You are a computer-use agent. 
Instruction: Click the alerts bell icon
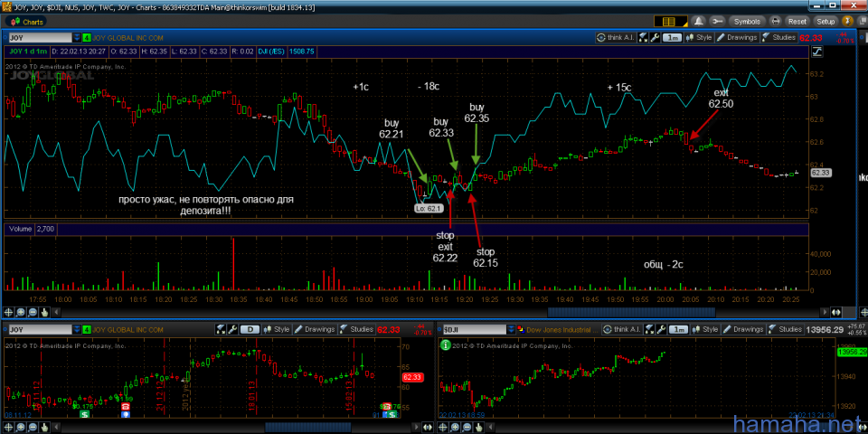(699, 22)
